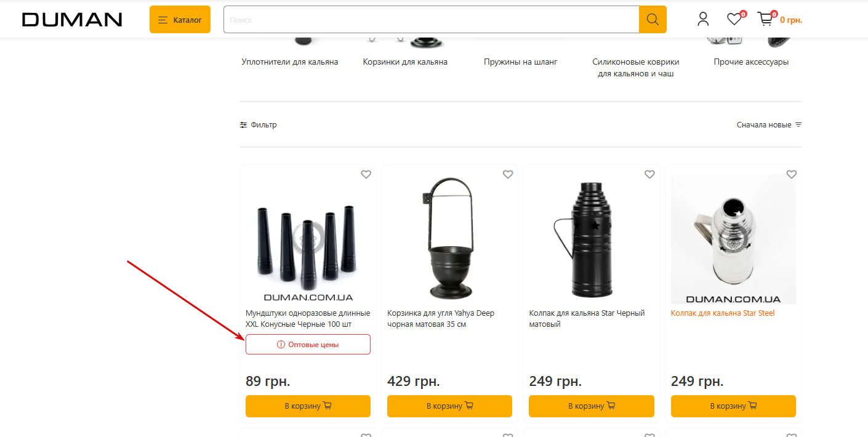Open Прочие аксессуары category
The image size is (868, 437).
(x=751, y=62)
